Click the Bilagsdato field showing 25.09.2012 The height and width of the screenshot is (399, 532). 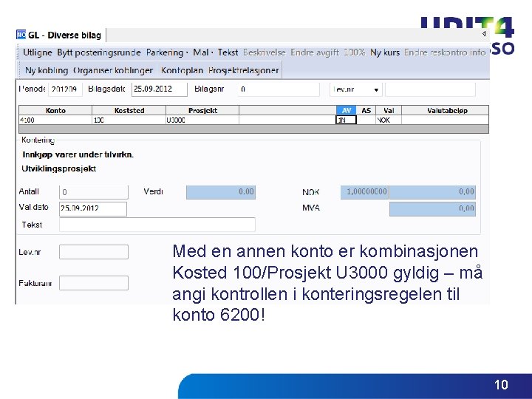160,89
